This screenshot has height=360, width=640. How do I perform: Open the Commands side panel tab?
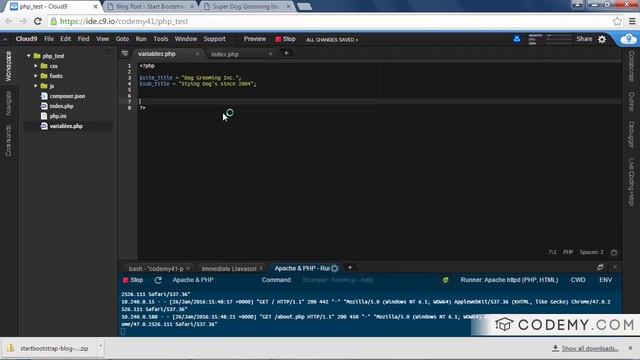point(9,141)
